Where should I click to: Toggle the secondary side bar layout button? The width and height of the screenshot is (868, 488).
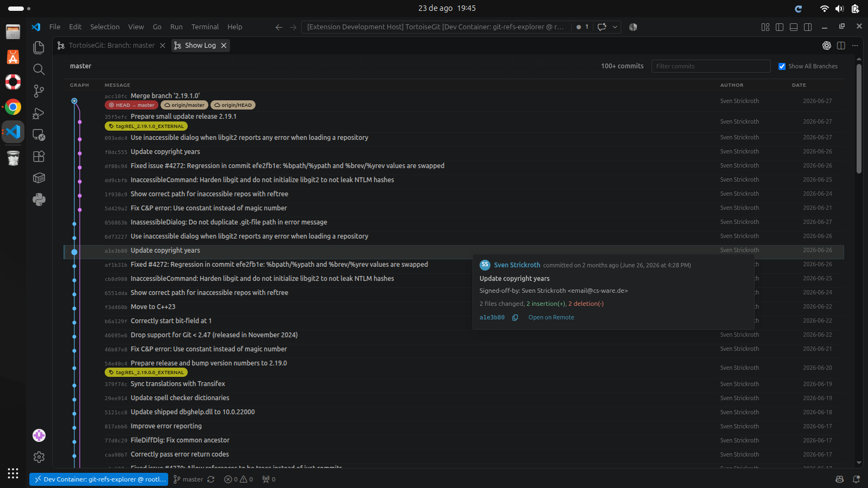pos(808,27)
